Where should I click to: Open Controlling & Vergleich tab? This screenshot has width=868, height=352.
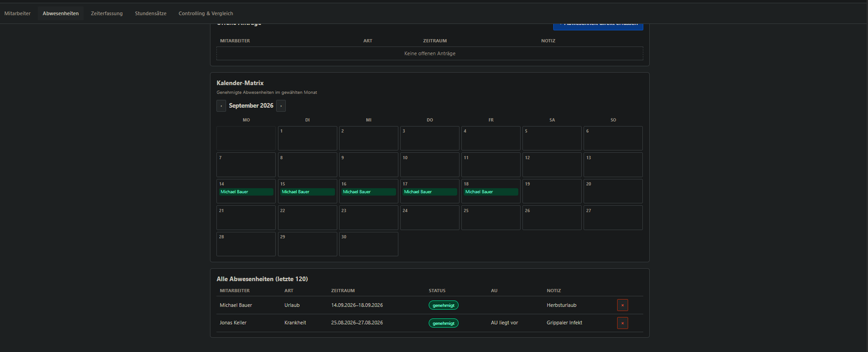pyautogui.click(x=206, y=14)
